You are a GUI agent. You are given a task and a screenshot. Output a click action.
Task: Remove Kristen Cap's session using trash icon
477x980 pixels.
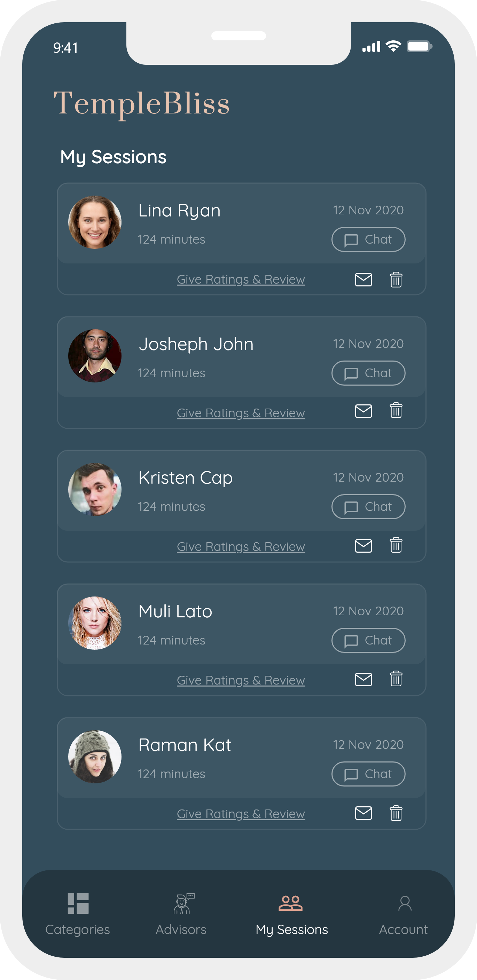(x=396, y=545)
